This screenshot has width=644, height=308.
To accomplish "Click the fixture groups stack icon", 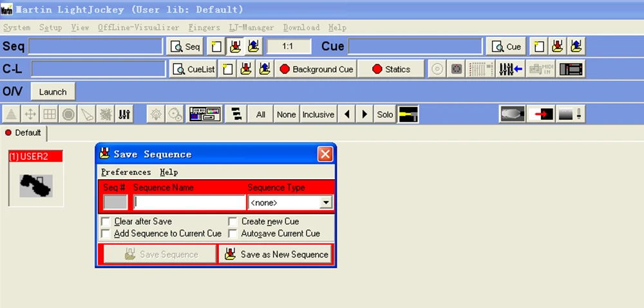I will click(x=236, y=114).
